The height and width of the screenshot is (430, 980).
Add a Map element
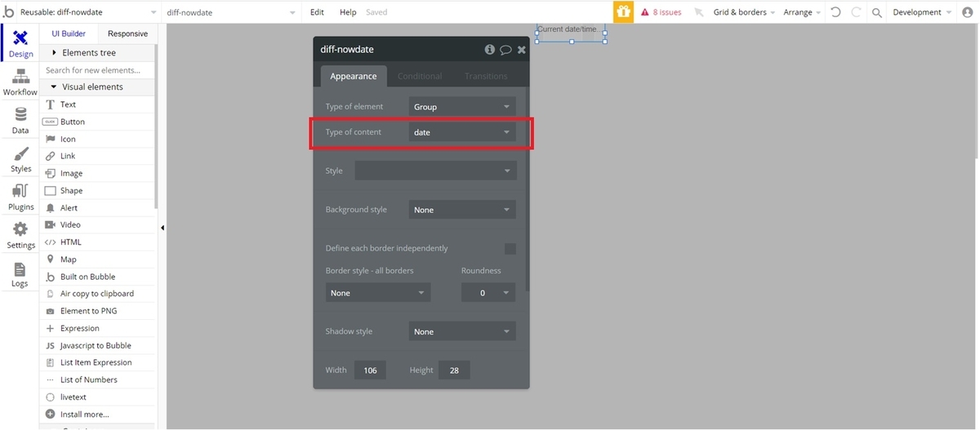(x=97, y=259)
